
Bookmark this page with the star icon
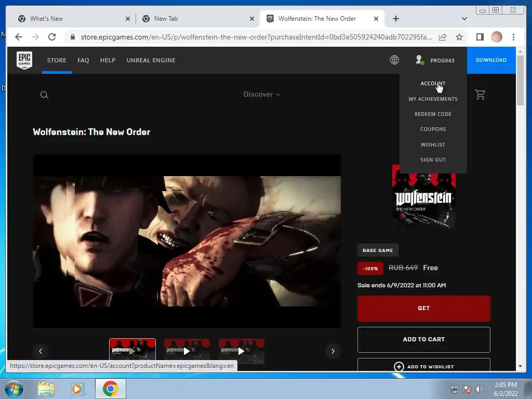coord(459,37)
